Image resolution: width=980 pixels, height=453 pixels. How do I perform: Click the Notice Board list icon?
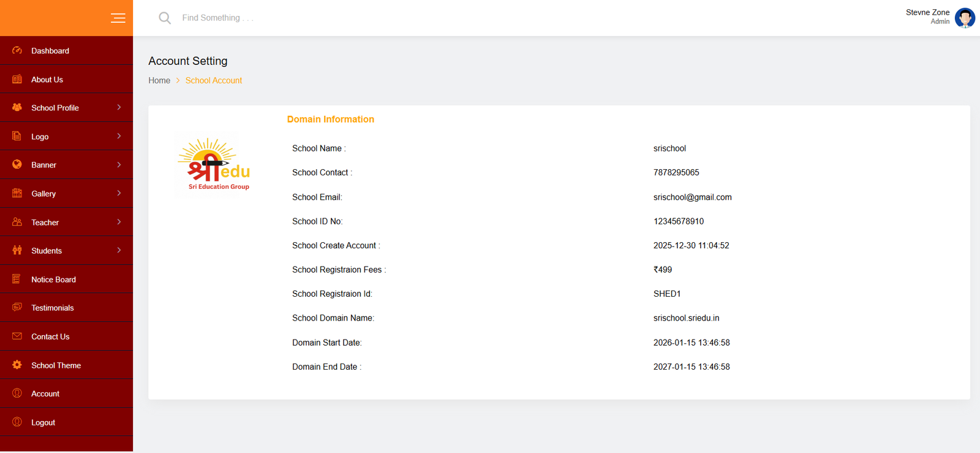point(17,279)
